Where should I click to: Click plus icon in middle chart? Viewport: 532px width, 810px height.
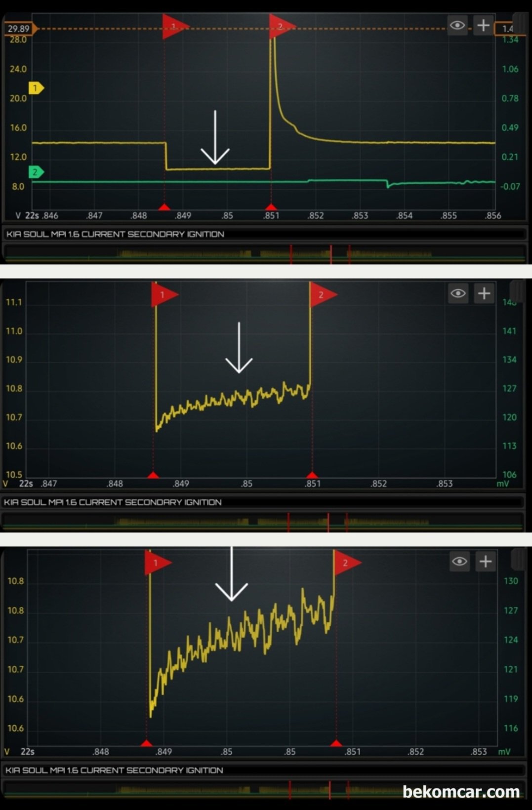pos(484,293)
